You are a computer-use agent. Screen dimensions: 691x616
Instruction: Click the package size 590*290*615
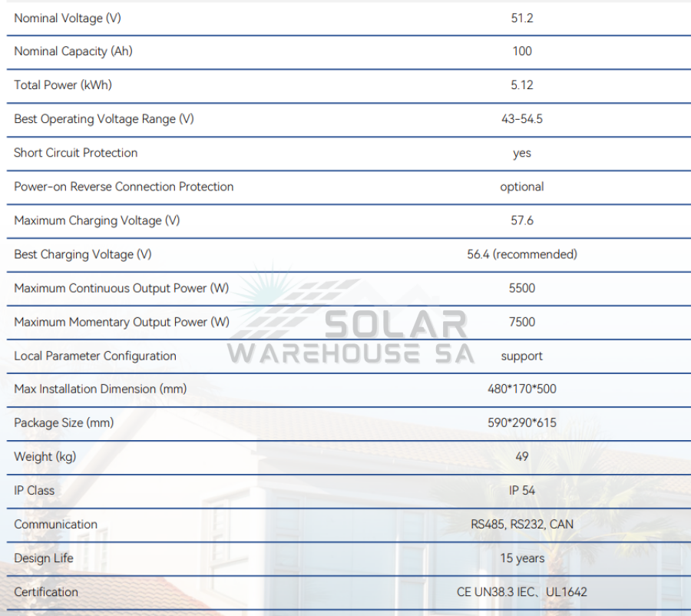pyautogui.click(x=522, y=423)
